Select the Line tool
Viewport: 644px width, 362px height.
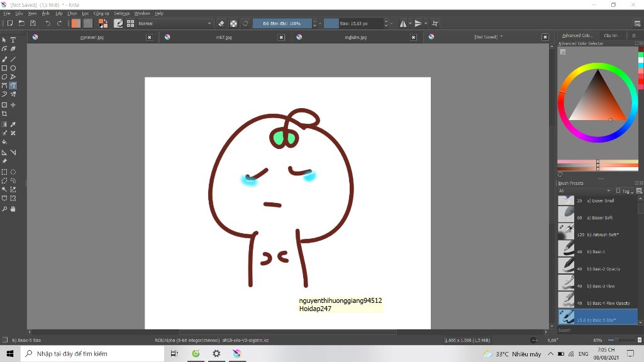(x=13, y=59)
